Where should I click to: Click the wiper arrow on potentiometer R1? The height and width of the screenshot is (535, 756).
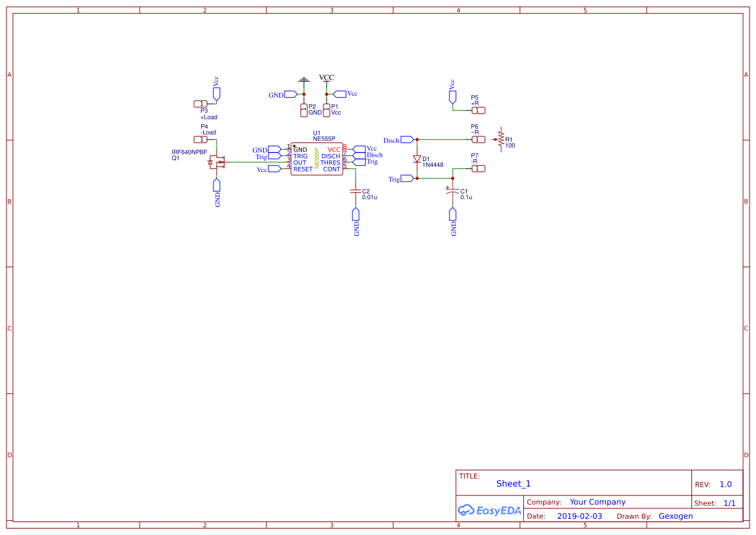[x=495, y=140]
